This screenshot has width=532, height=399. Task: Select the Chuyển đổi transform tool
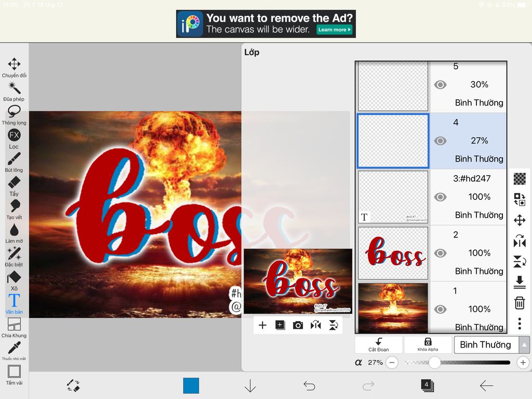click(14, 68)
